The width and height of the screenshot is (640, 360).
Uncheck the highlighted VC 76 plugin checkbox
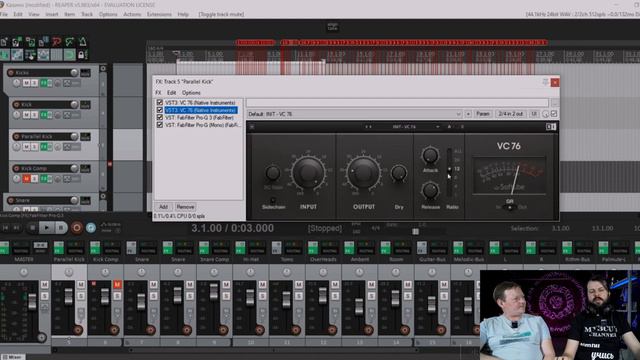[x=160, y=110]
